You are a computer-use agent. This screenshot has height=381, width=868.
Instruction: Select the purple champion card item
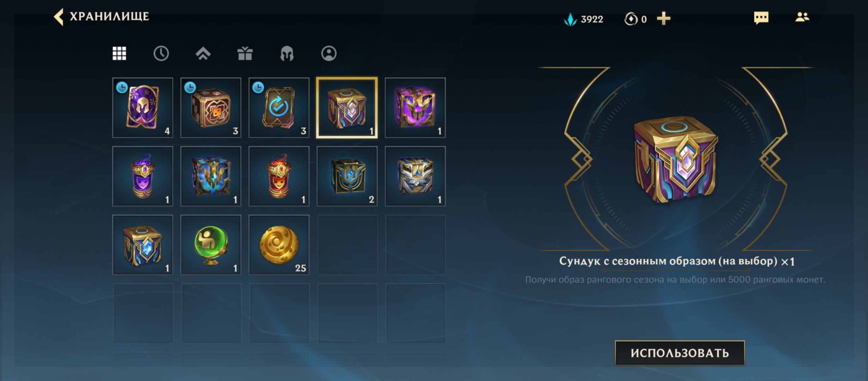(143, 108)
